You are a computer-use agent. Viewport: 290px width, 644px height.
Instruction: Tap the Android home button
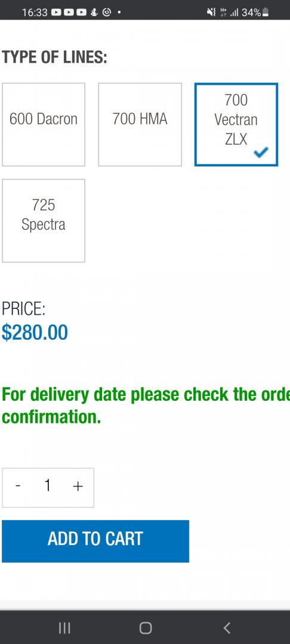pos(146,628)
